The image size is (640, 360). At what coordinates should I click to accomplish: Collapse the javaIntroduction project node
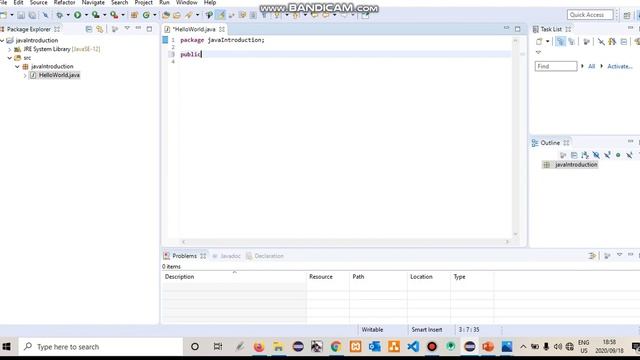point(2,40)
